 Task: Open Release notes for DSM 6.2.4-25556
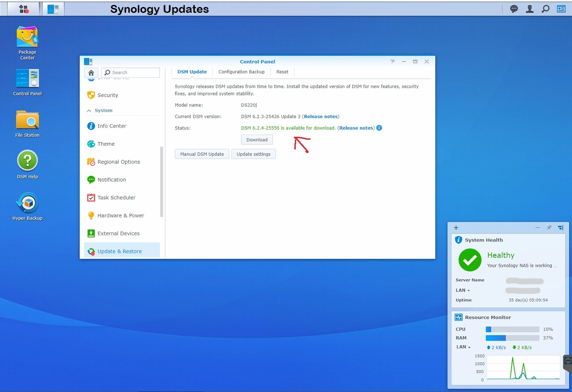tap(356, 128)
